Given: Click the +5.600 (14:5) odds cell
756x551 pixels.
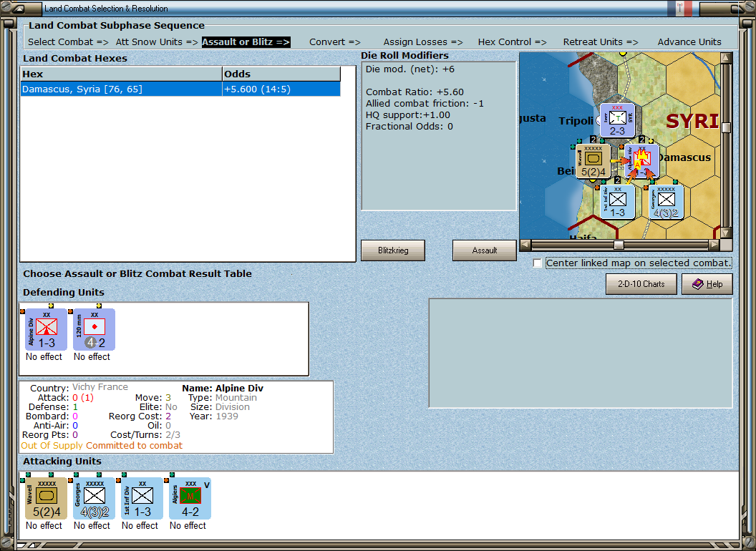Looking at the screenshot, I should (281, 89).
